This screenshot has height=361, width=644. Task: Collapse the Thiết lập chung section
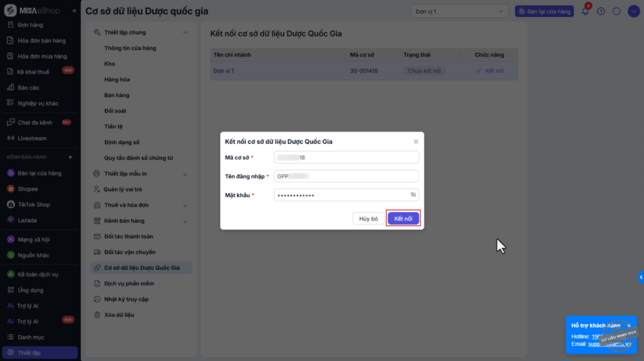[185, 33]
